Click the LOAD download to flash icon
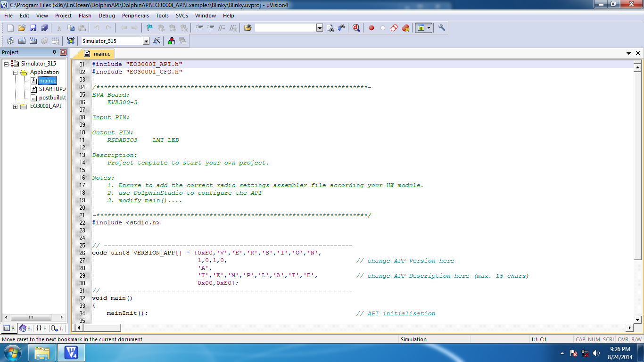 71,41
